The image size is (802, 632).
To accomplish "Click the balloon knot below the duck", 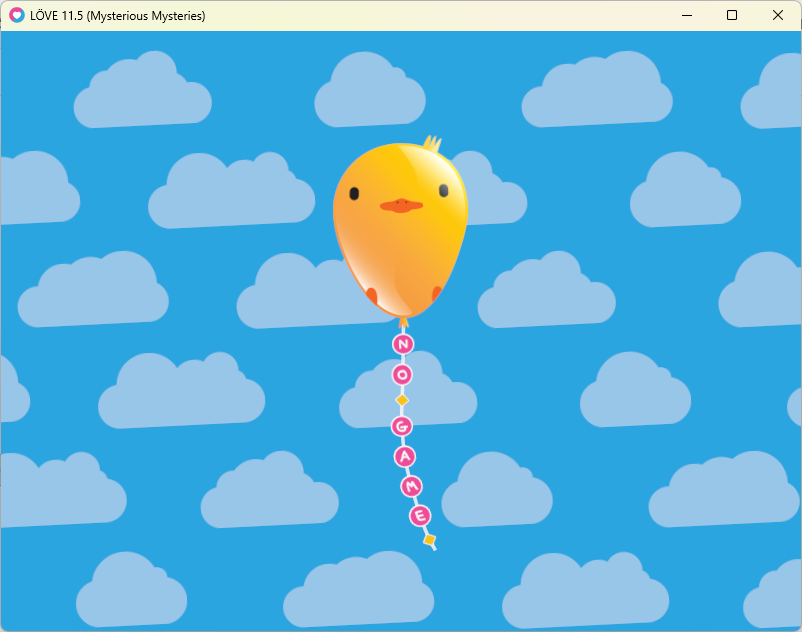I will point(403,322).
